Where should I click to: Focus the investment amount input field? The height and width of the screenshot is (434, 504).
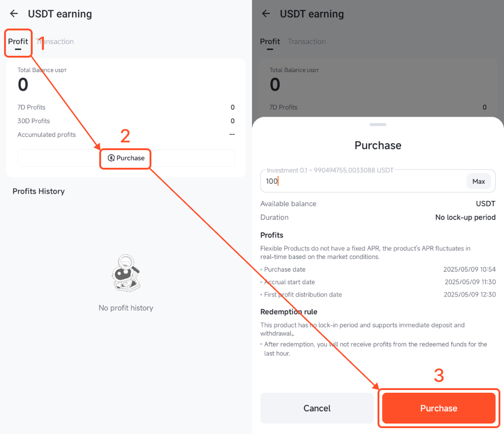(x=363, y=181)
